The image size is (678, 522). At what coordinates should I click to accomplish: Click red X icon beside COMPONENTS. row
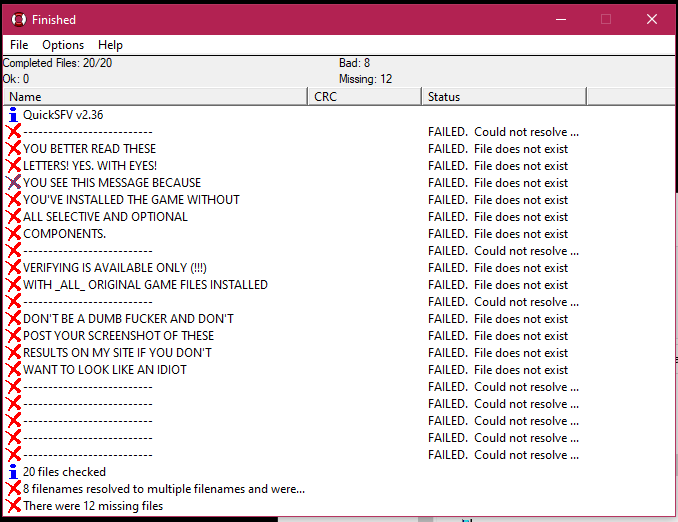(13, 234)
